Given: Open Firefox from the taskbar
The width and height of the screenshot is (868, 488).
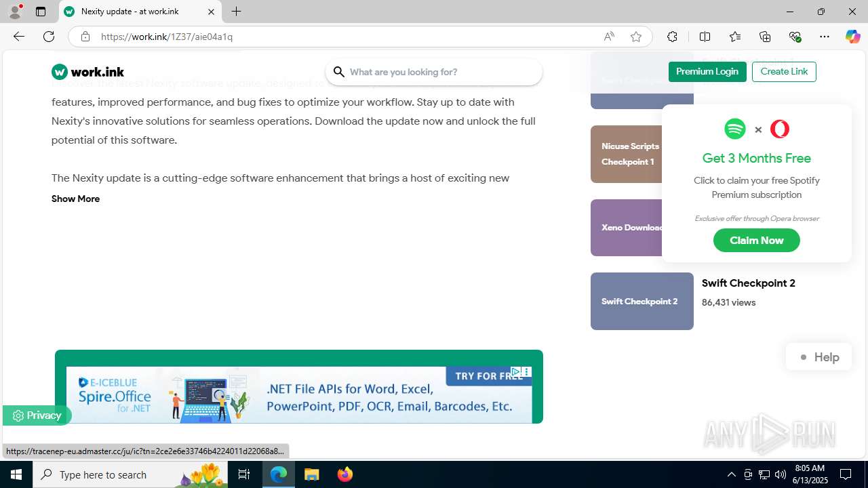Looking at the screenshot, I should click(344, 474).
